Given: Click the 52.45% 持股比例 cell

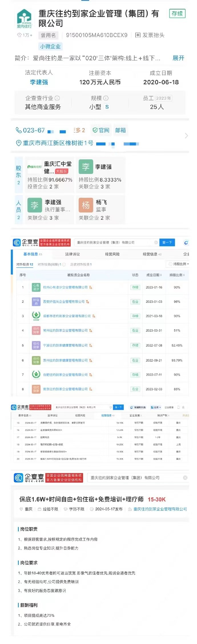Looking at the screenshot, I should pyautogui.click(x=177, y=345).
